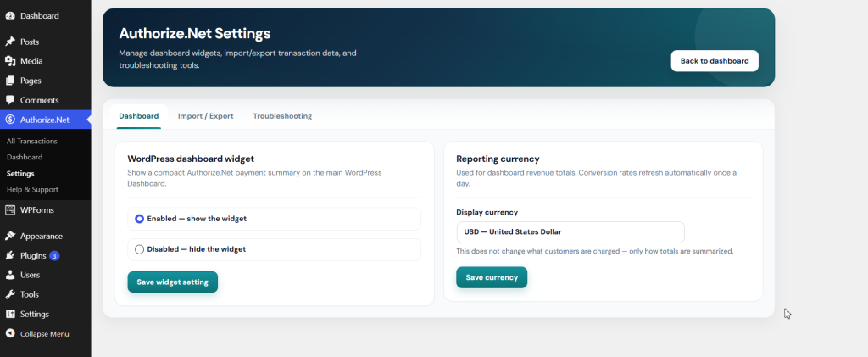The width and height of the screenshot is (868, 357).
Task: Click the Settings sliders icon in sidebar
Action: (10, 314)
